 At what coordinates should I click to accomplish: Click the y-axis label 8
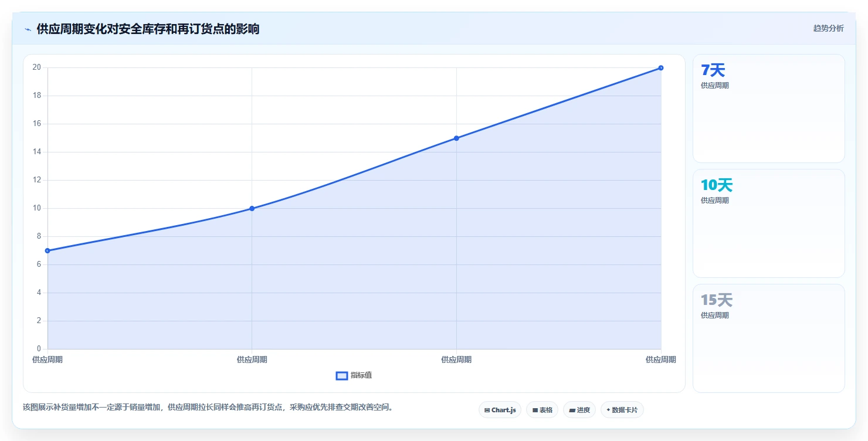click(39, 236)
